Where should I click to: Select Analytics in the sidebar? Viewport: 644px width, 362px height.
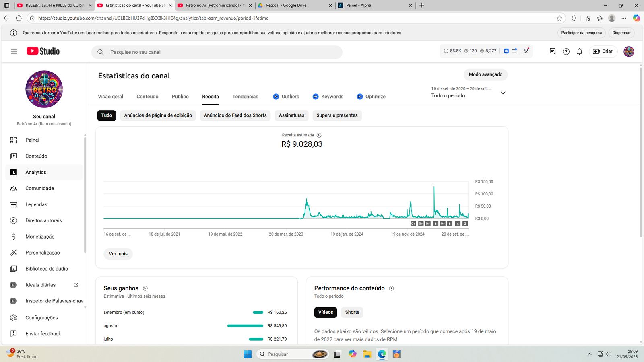click(x=44, y=172)
